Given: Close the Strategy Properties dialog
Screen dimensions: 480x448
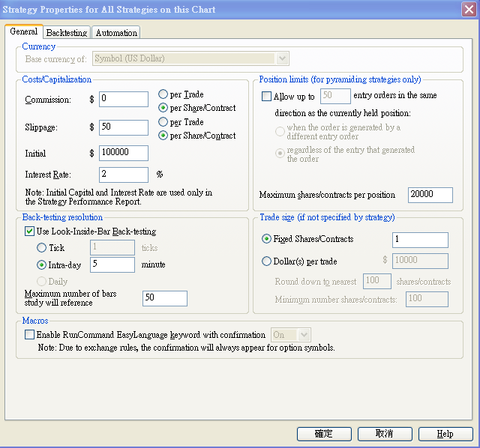Looking at the screenshot, I should click(469, 10).
